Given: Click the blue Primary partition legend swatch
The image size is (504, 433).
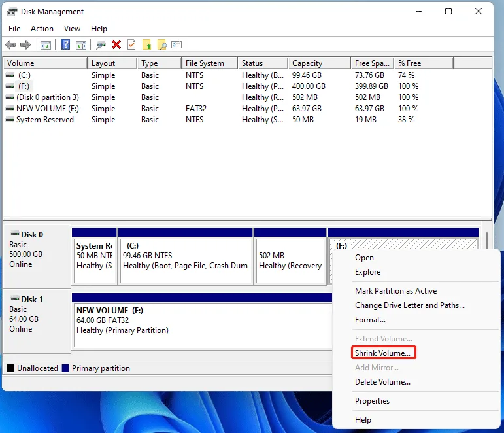Looking at the screenshot, I should (x=65, y=368).
